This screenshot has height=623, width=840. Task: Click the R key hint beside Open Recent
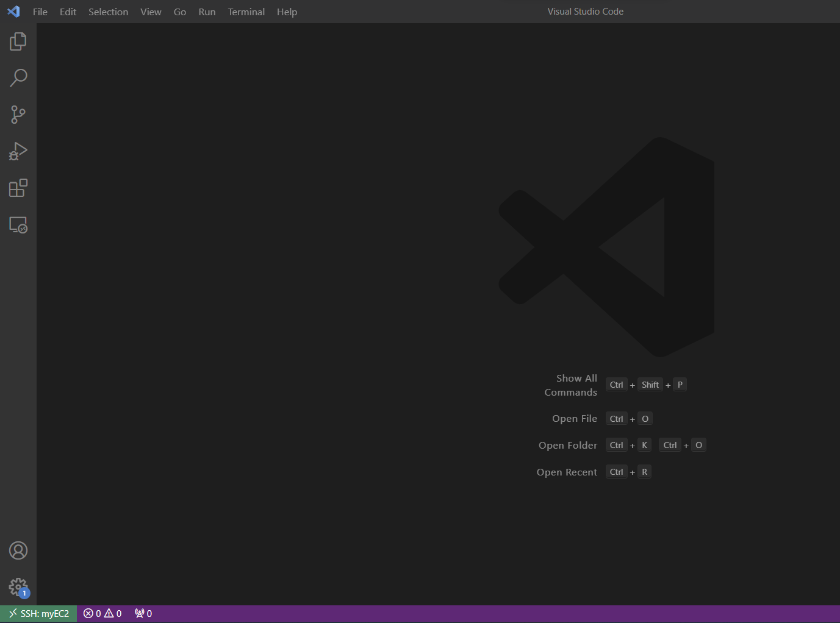(x=644, y=472)
